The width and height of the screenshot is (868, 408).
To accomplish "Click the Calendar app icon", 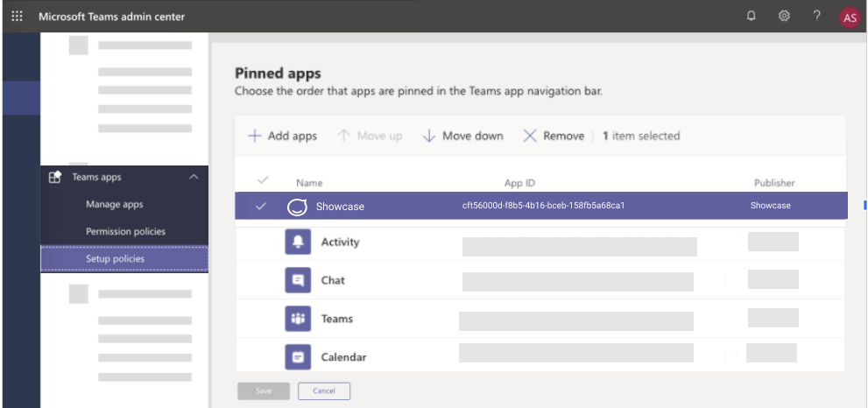I will (298, 357).
